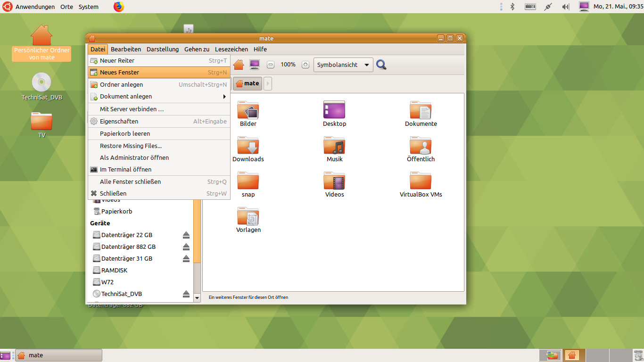Open TechniSat_DVB disc on the desktop
The height and width of the screenshot is (362, 644).
(x=41, y=87)
